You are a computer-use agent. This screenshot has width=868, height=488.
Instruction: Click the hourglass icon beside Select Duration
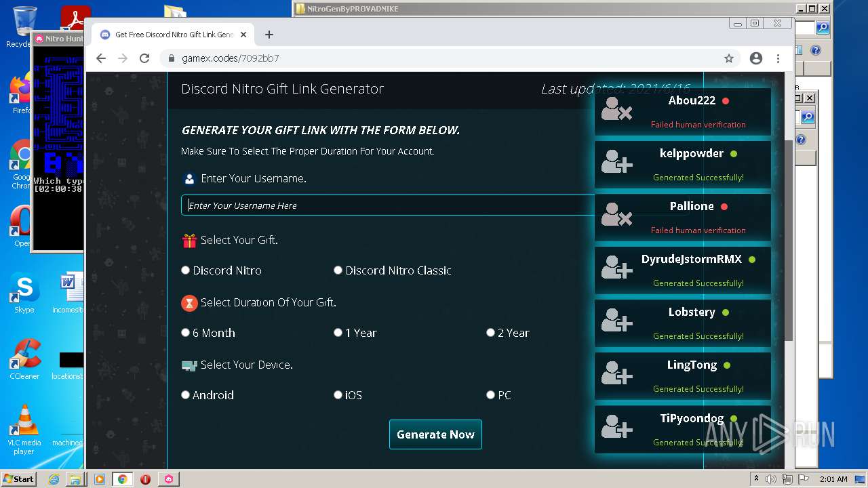189,303
